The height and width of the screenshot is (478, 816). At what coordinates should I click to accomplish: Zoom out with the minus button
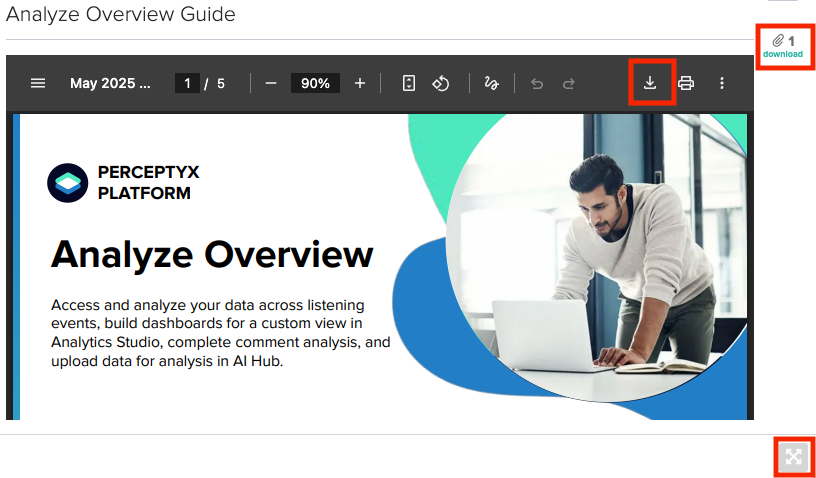pos(271,83)
